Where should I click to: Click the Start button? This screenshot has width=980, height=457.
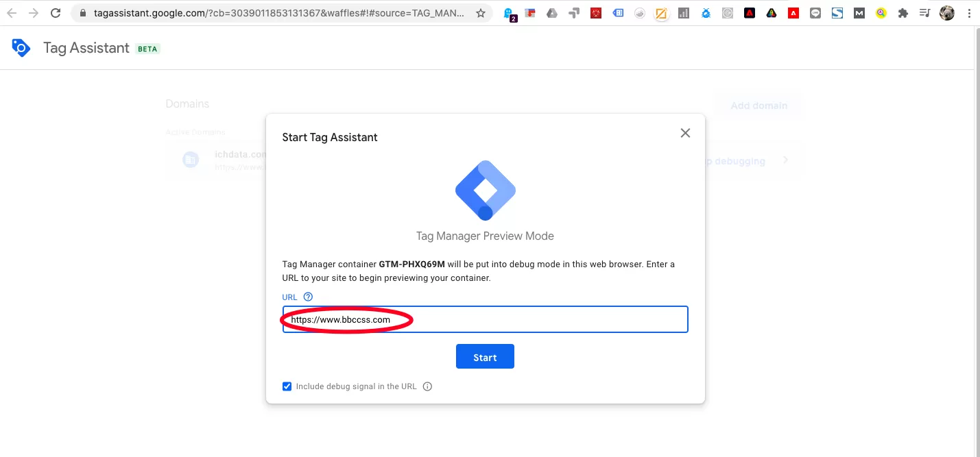point(485,356)
